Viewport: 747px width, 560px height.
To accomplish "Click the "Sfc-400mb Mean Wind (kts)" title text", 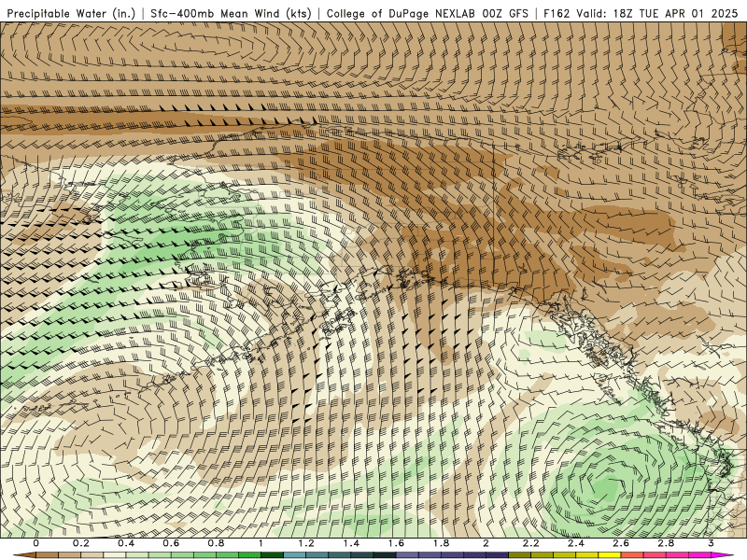I will (x=231, y=13).
